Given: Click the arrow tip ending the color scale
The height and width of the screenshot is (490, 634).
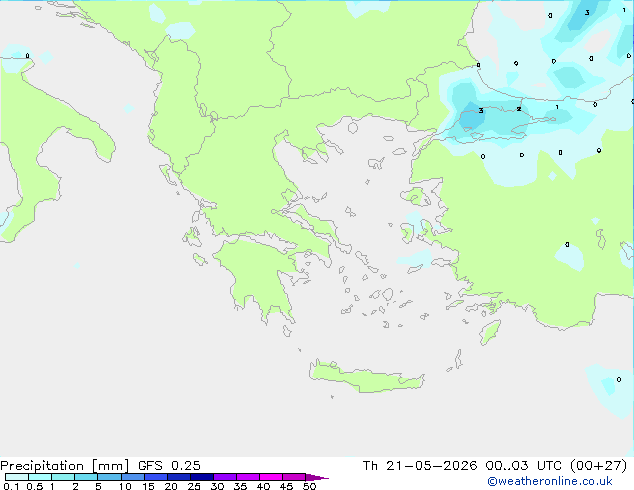Looking at the screenshot, I should click(317, 477).
